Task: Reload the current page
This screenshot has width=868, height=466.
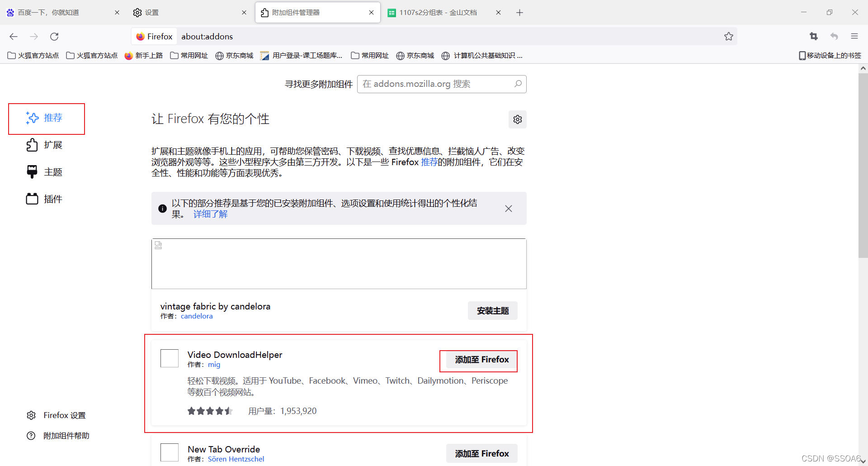Action: pos(54,37)
